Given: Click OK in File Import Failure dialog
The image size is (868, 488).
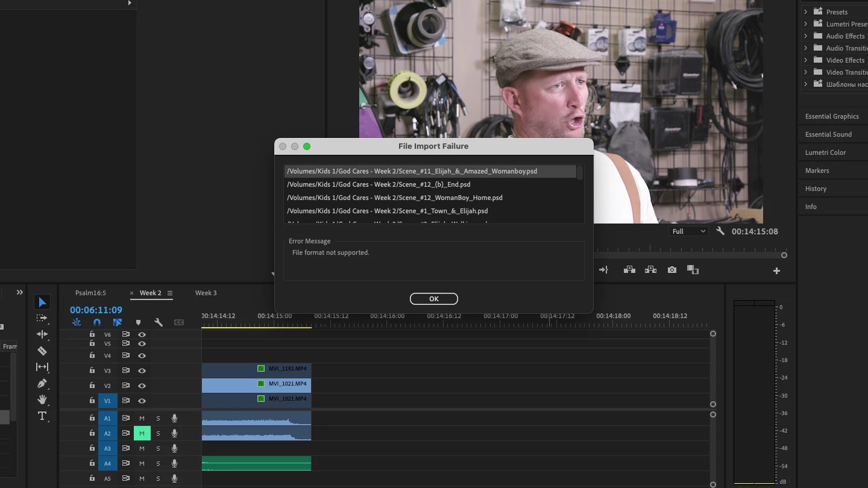Looking at the screenshot, I should (x=434, y=299).
